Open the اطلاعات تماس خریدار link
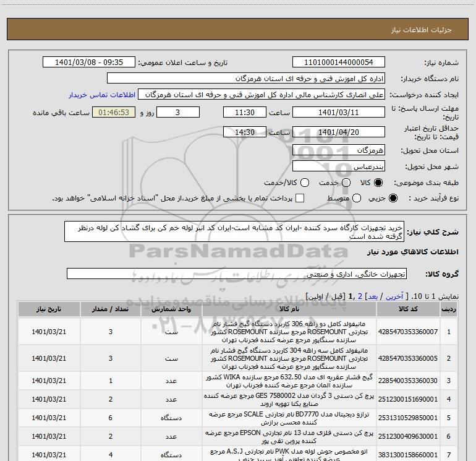 coord(102,95)
